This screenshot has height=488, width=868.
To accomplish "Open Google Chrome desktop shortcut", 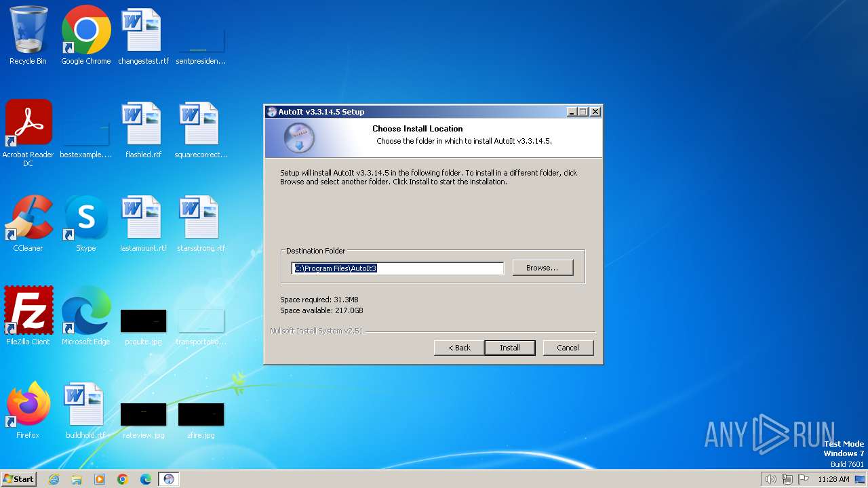I will [x=86, y=36].
